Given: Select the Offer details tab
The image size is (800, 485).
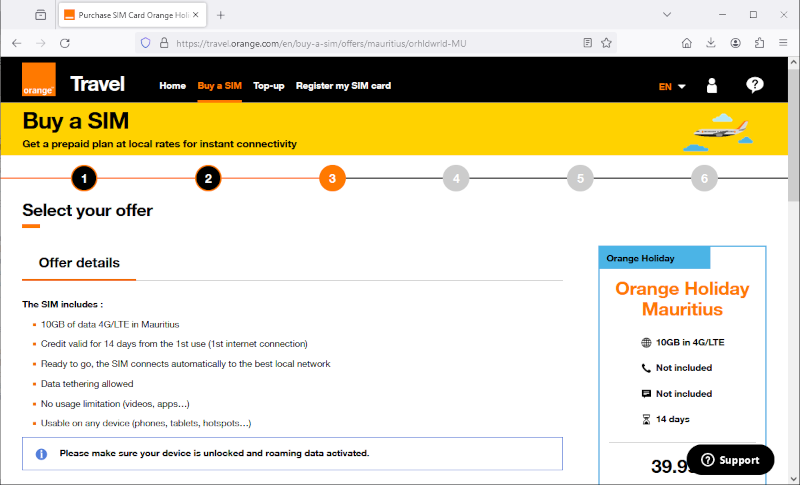Looking at the screenshot, I should point(79,263).
